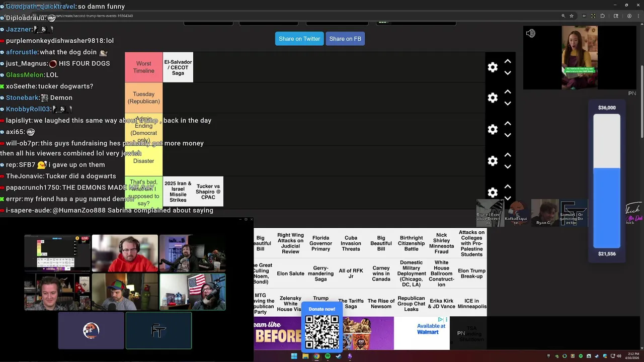Select The Rise of Newsom tile

[381, 304]
